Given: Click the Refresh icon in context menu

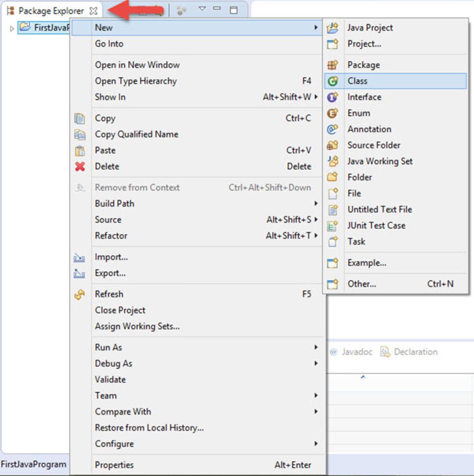Looking at the screenshot, I should pos(79,294).
